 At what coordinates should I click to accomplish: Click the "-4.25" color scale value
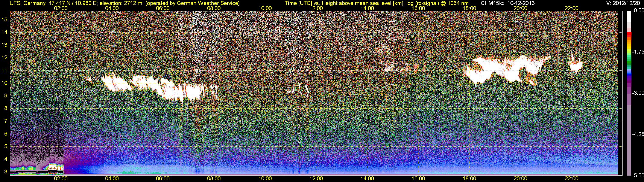click(638, 134)
